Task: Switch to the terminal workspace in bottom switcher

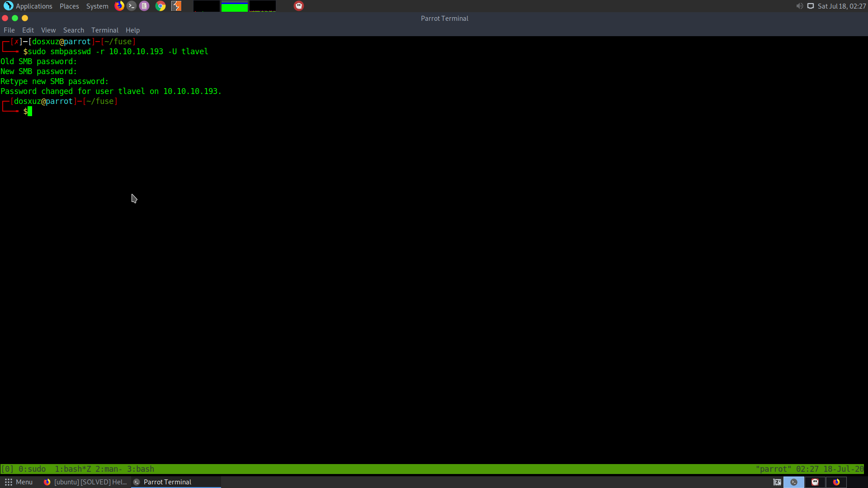Action: pyautogui.click(x=794, y=482)
